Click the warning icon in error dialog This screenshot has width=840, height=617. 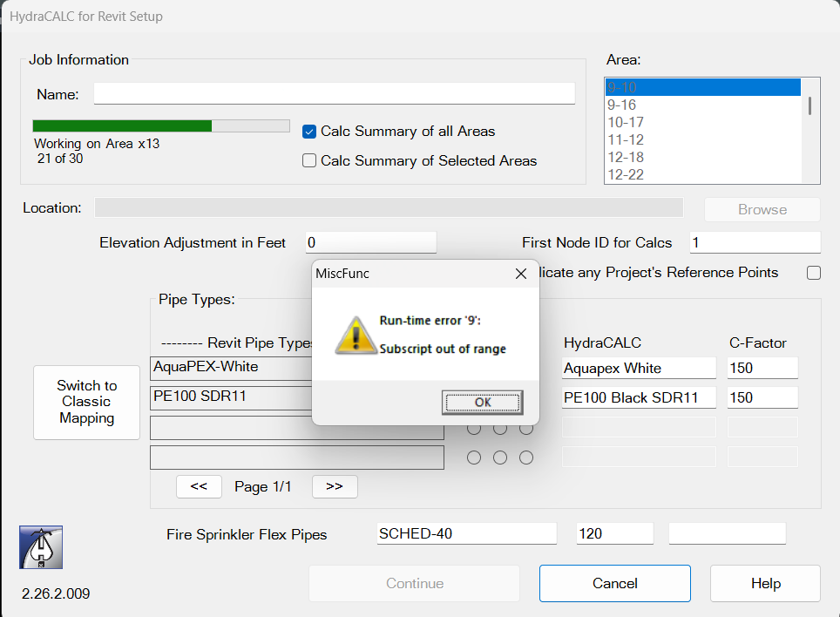coord(353,335)
